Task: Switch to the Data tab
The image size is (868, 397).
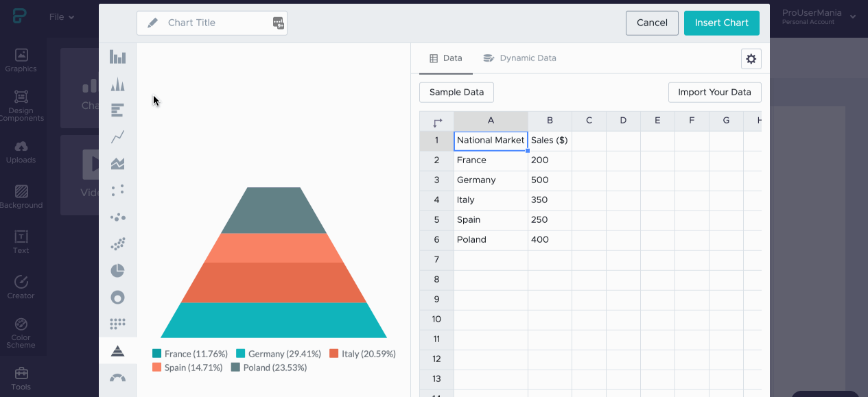Action: [x=446, y=58]
